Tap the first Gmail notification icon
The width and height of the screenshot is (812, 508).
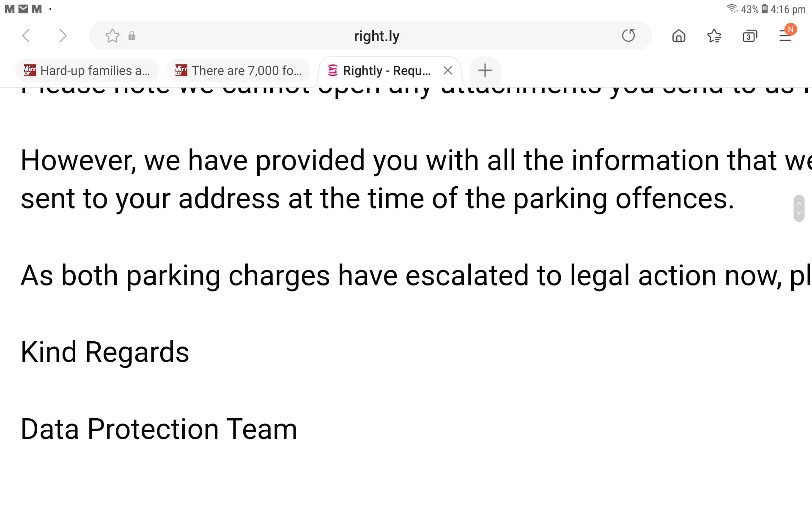coord(10,9)
